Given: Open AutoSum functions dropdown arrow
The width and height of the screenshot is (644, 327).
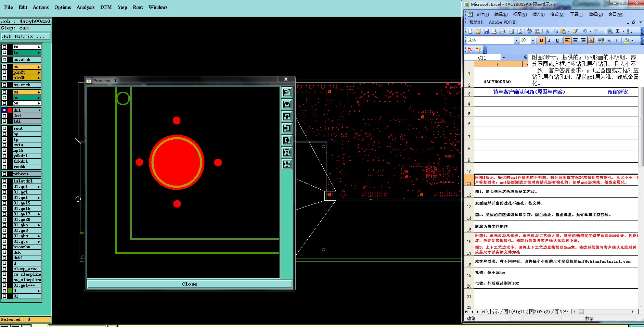Looking at the screenshot, I should [623, 31].
